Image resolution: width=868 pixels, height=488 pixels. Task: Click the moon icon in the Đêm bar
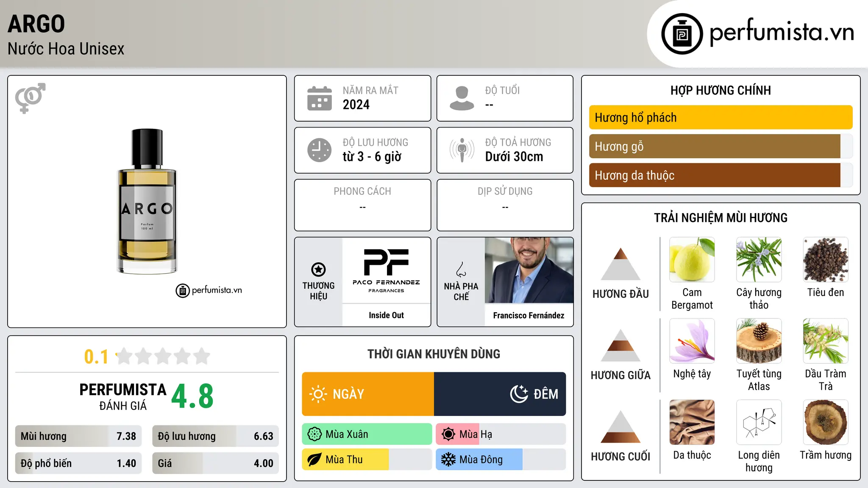pyautogui.click(x=519, y=394)
